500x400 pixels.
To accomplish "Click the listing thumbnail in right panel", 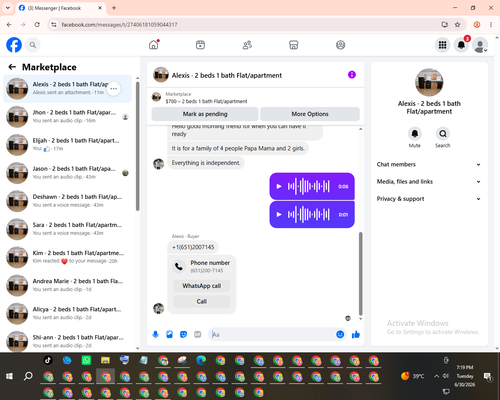I will [x=429, y=82].
